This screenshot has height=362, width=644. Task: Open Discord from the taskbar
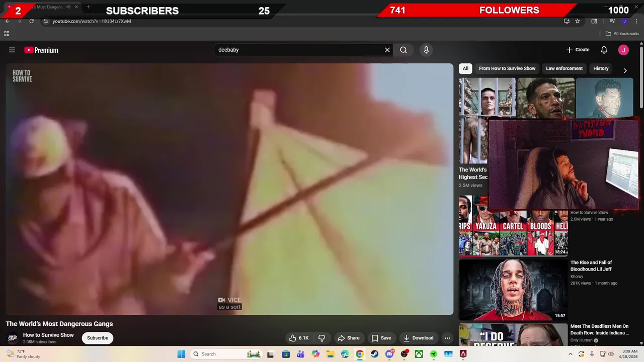[389, 354]
